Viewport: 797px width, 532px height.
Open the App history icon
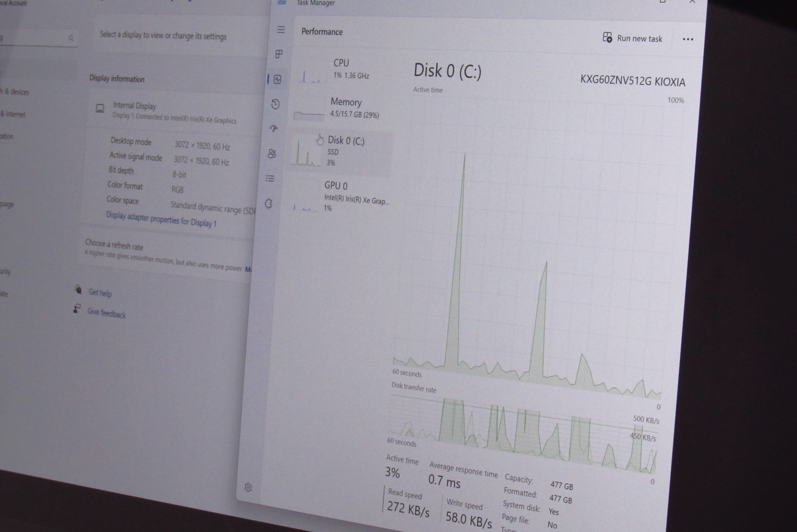pos(276,104)
